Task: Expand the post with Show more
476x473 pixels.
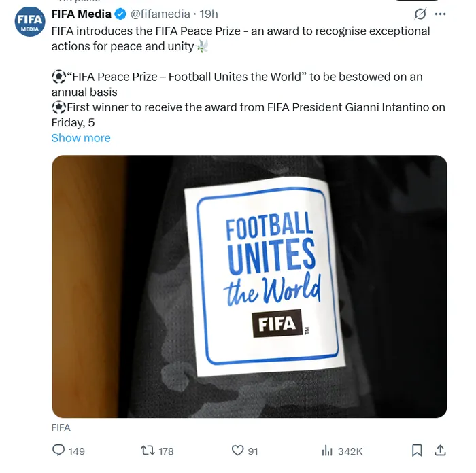Action: click(x=80, y=138)
